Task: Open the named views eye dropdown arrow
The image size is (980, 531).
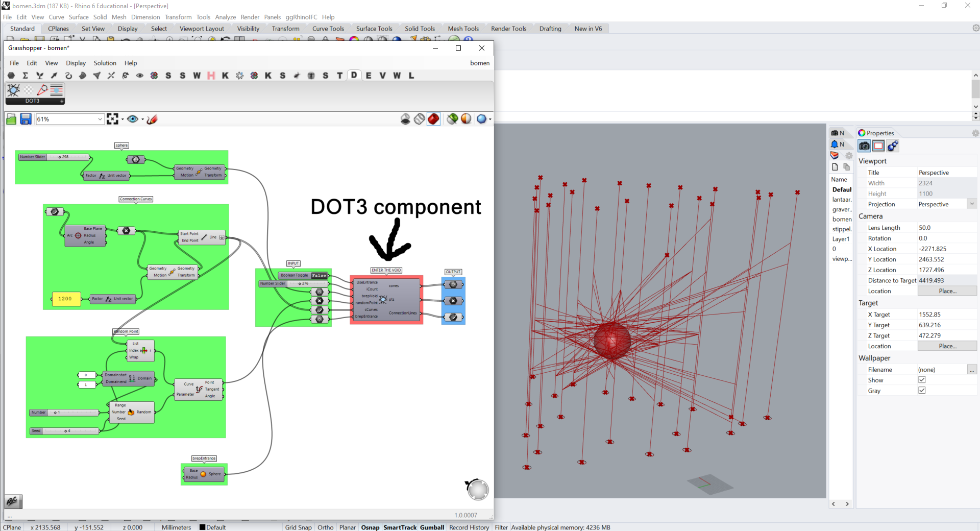Action: [142, 119]
